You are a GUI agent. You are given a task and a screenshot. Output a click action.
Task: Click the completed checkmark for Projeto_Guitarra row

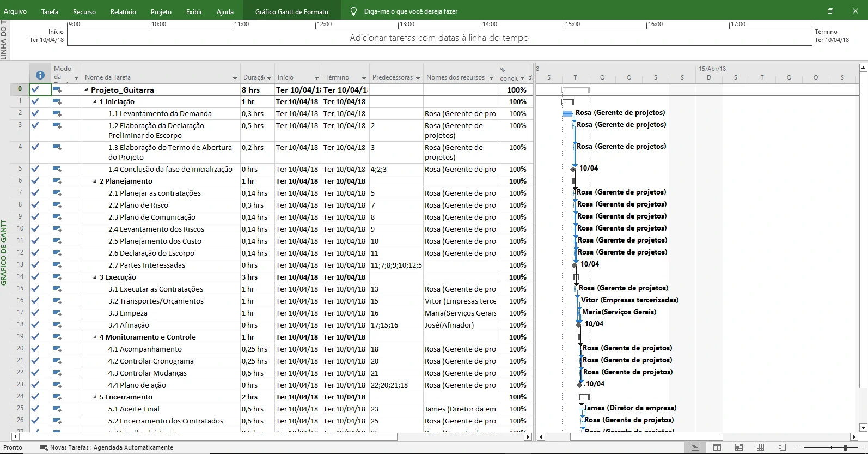click(x=35, y=89)
